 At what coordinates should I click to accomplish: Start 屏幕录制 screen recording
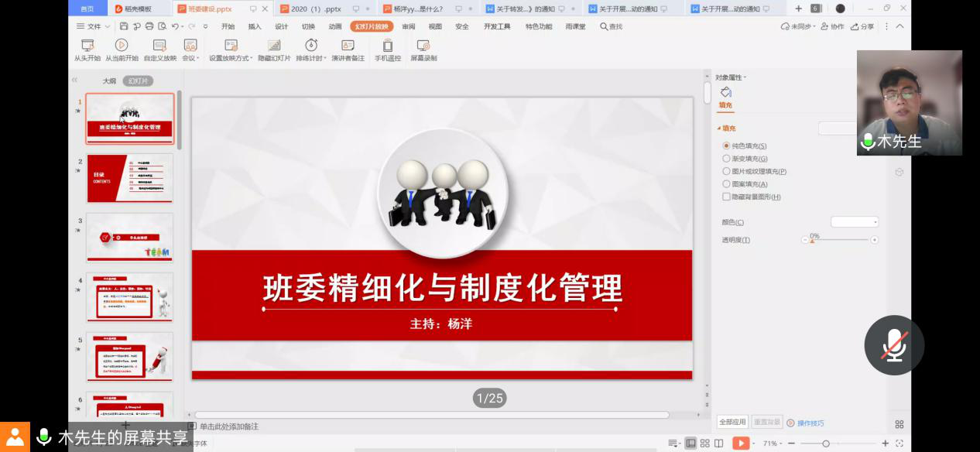423,46
